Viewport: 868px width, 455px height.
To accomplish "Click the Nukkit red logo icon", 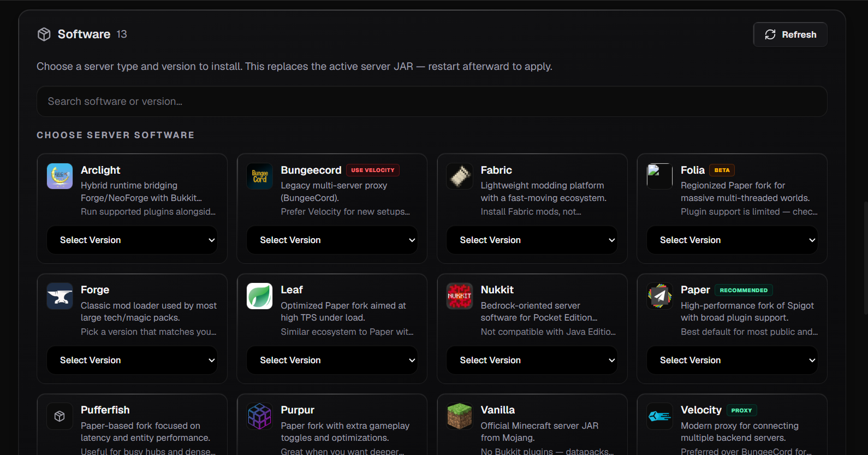I will tap(460, 296).
